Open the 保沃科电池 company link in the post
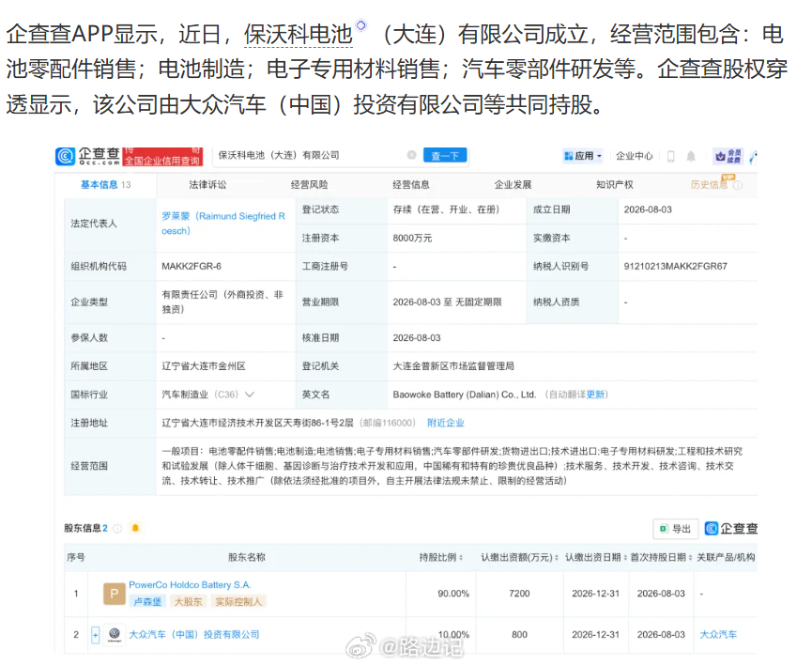This screenshot has height=666, width=812. click(x=299, y=34)
